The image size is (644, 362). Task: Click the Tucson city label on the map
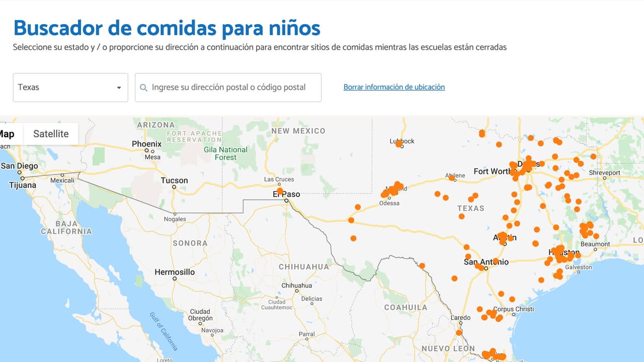coord(174,180)
